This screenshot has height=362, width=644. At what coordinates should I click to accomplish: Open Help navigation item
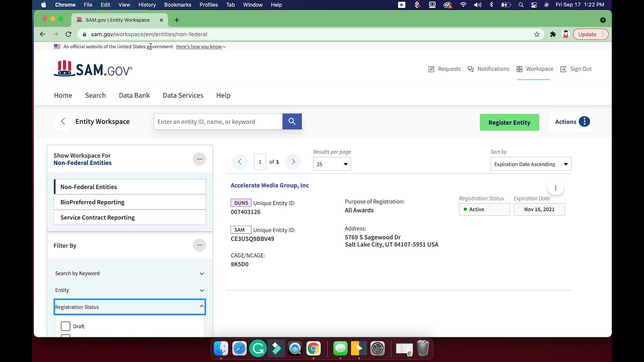(x=223, y=95)
